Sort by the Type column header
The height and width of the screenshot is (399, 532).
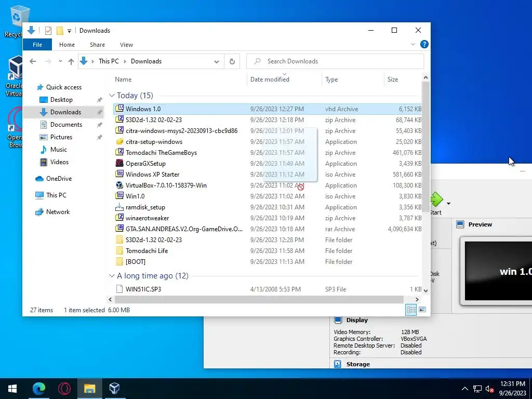pos(353,79)
